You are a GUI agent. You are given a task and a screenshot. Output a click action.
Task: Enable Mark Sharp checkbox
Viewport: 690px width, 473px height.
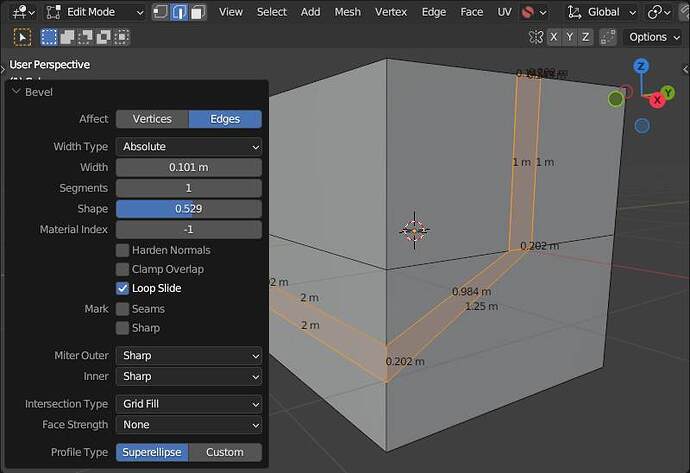[122, 328]
